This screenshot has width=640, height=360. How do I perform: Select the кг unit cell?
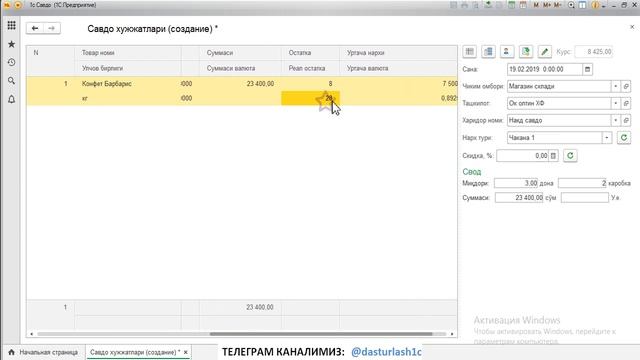tap(128, 98)
